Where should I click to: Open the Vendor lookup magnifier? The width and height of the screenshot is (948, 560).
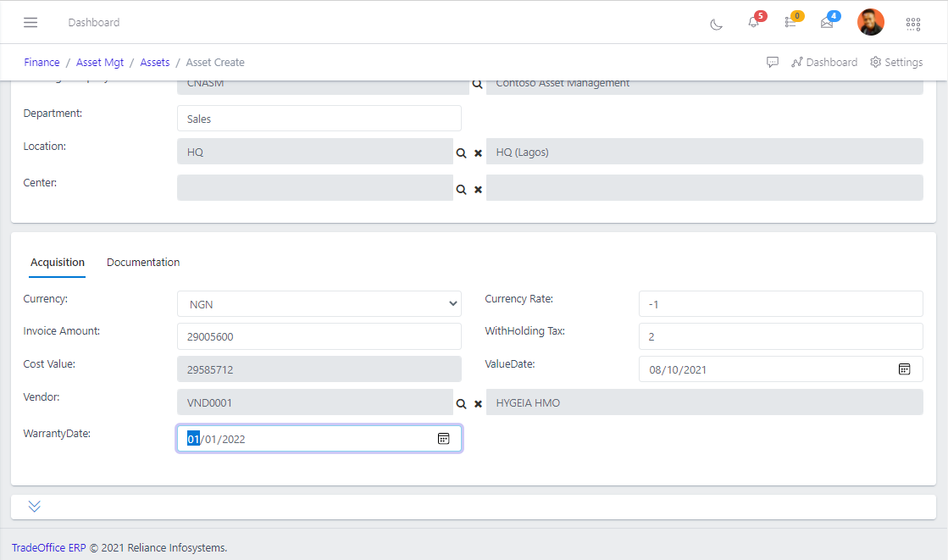(x=460, y=404)
